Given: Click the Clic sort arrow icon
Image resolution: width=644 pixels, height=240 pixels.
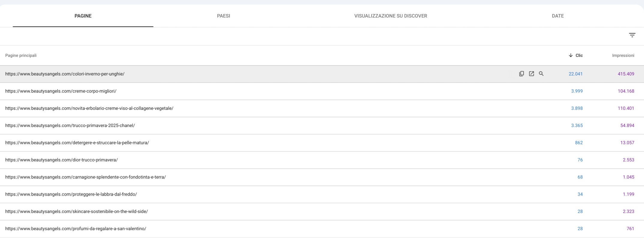Looking at the screenshot, I should click(x=571, y=55).
